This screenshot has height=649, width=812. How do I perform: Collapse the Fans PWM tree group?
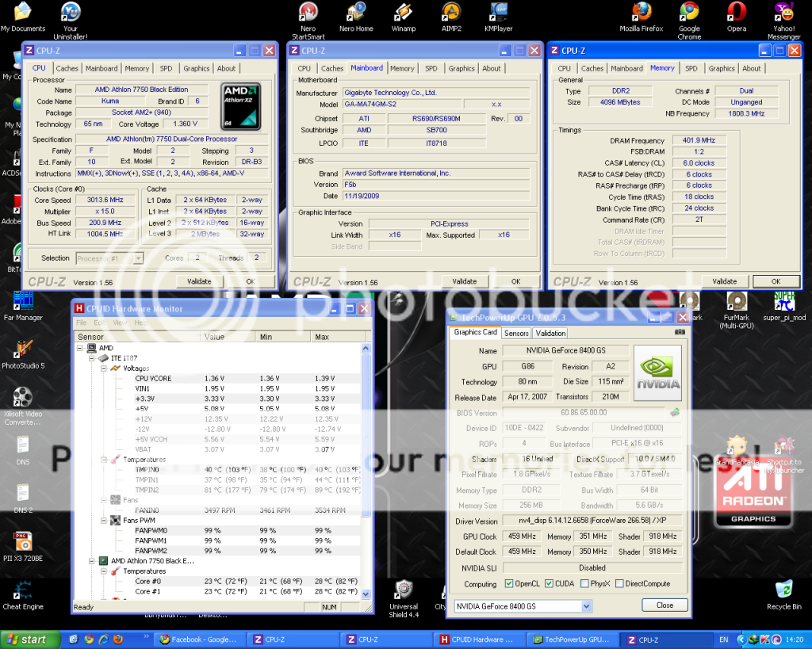coord(104,520)
